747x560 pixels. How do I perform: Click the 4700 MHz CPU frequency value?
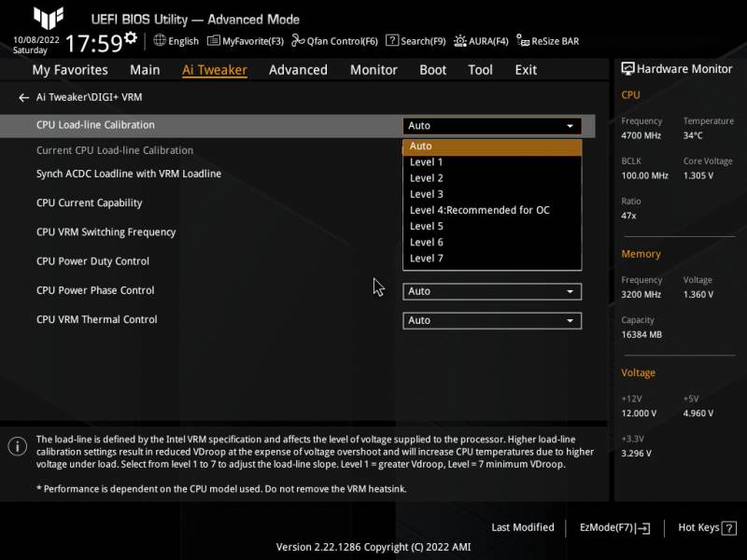[641, 135]
